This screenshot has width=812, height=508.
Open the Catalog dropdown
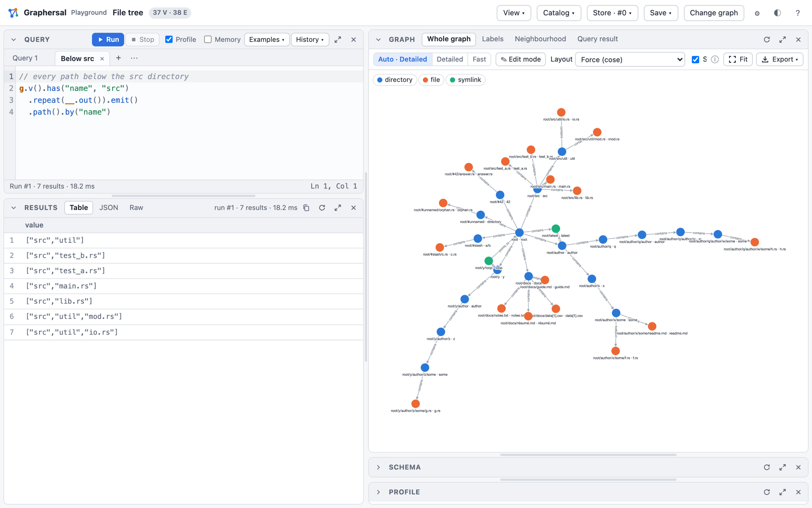559,13
